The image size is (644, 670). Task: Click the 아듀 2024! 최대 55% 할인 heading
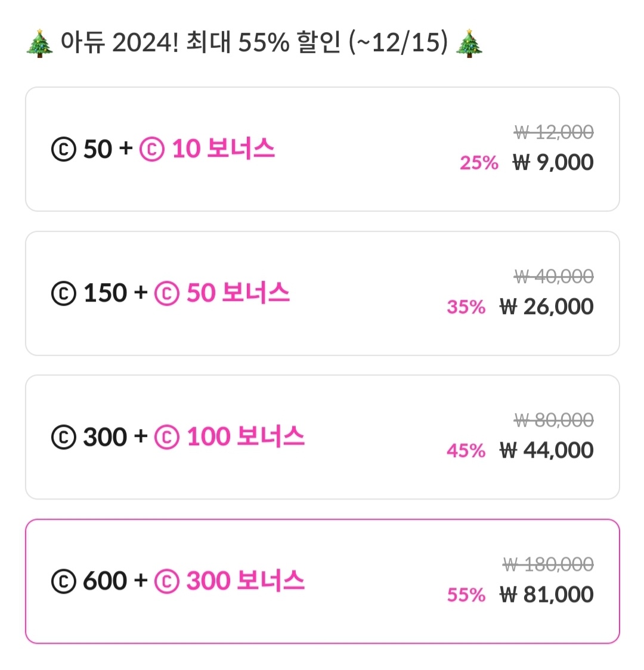pyautogui.click(x=254, y=43)
